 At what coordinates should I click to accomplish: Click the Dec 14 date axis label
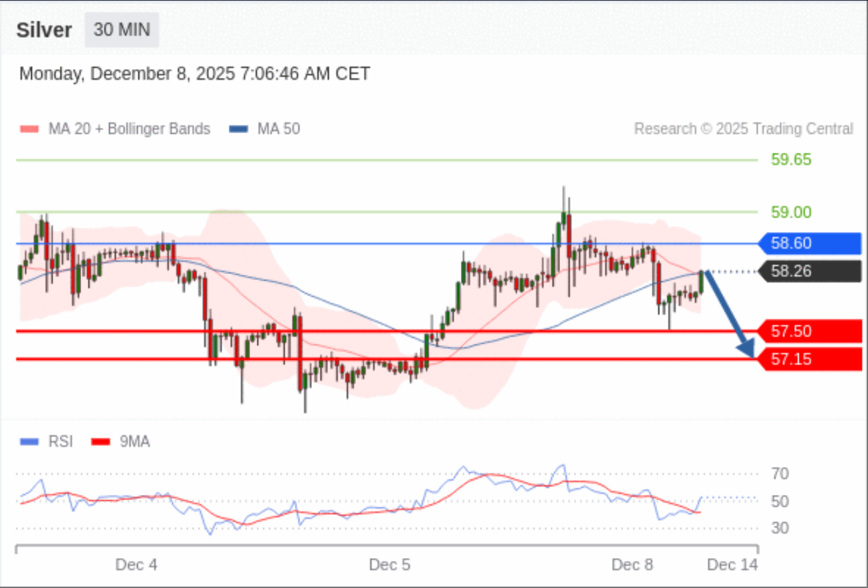pos(732,565)
